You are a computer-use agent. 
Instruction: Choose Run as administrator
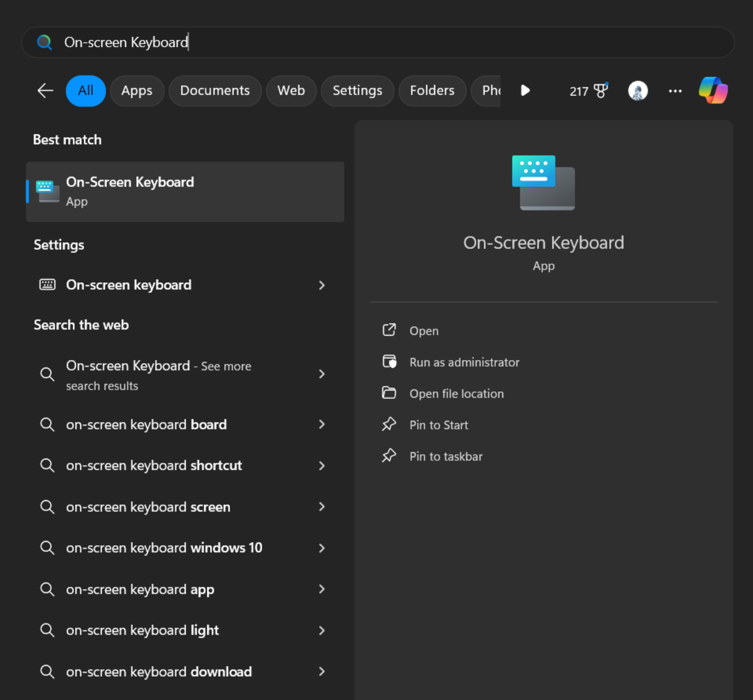click(464, 362)
